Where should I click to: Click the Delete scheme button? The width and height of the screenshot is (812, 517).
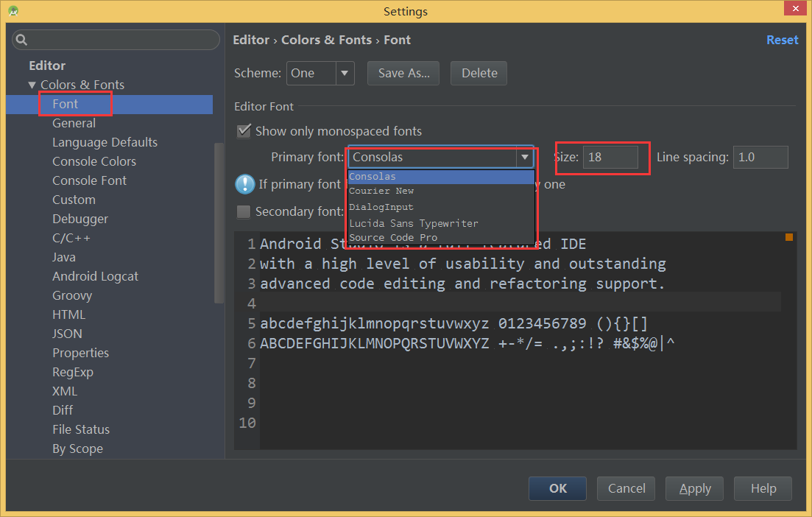pyautogui.click(x=479, y=73)
